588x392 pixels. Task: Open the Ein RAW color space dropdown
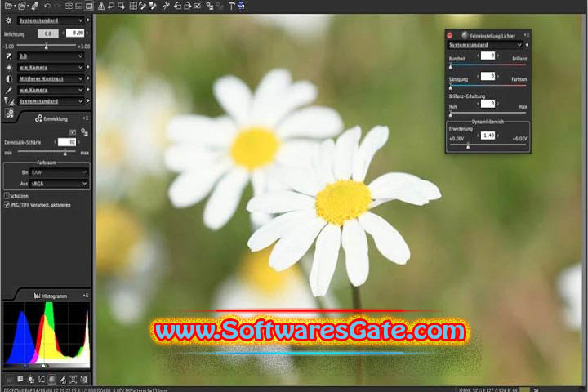(59, 172)
